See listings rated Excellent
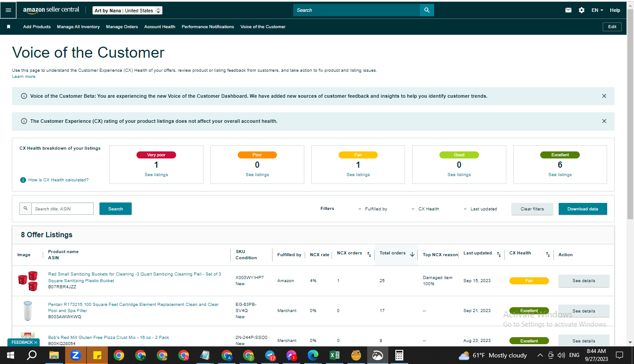 [x=560, y=175]
